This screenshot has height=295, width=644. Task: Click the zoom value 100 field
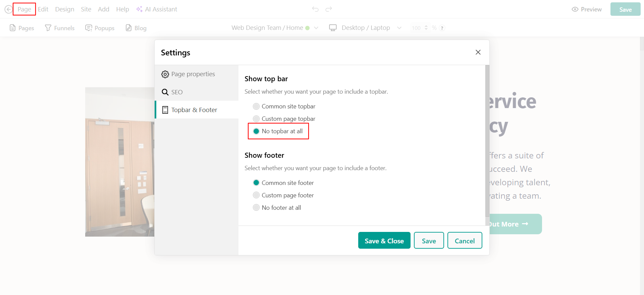[416, 28]
